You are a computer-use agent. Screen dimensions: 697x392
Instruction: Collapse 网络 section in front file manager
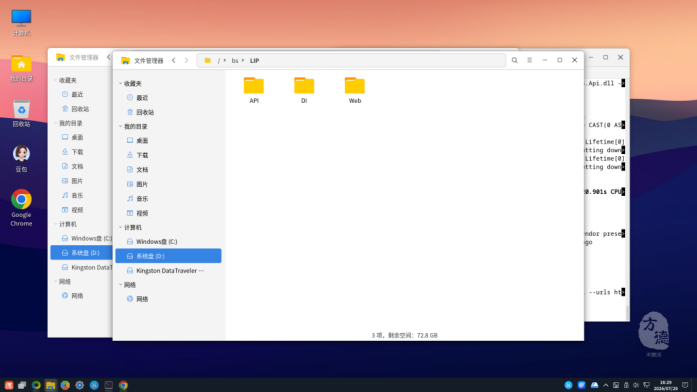(x=120, y=285)
